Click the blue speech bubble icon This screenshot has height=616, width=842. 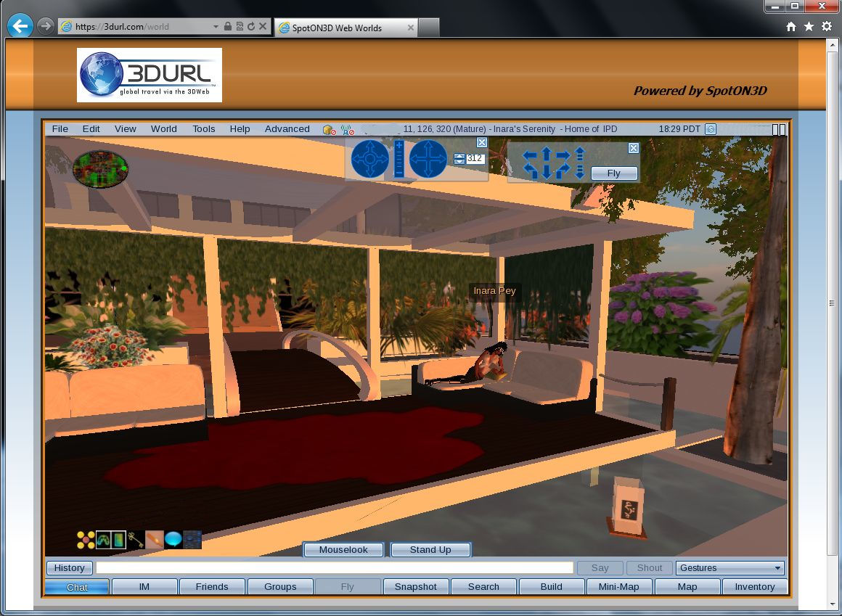tap(173, 539)
